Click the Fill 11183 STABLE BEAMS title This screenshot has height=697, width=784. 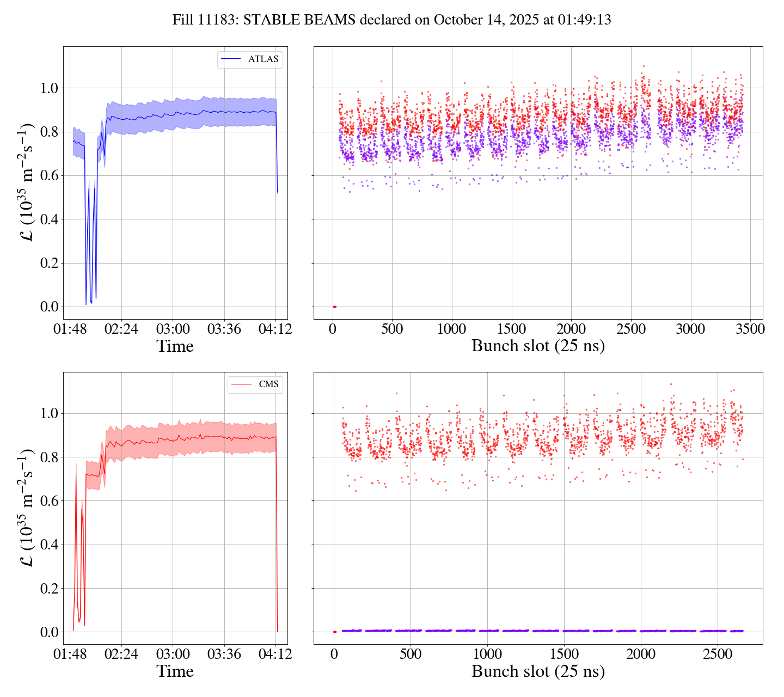391,20
